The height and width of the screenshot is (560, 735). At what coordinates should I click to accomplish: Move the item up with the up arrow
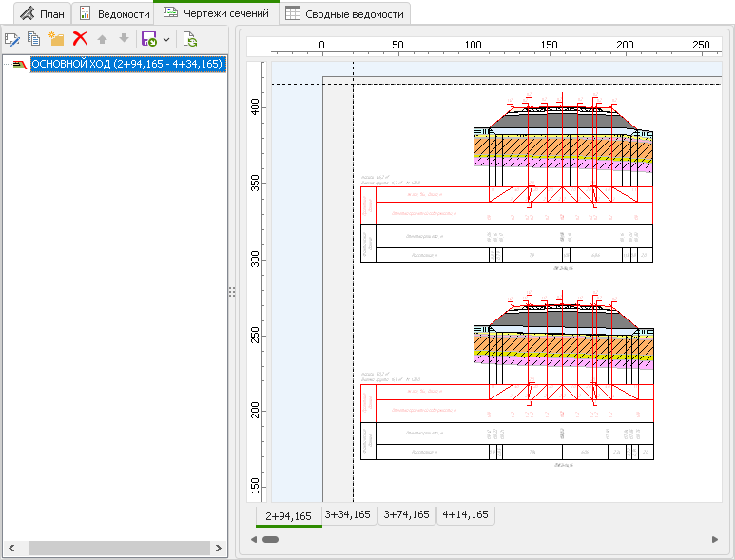click(103, 39)
